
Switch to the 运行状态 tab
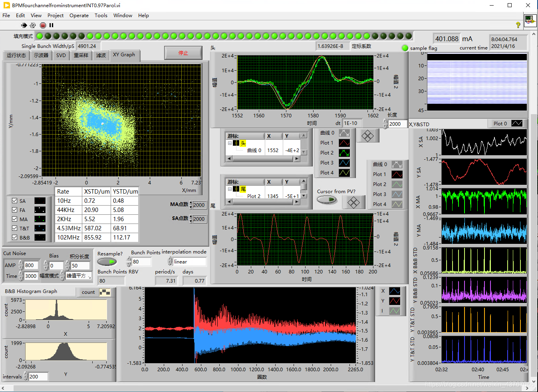click(x=16, y=55)
